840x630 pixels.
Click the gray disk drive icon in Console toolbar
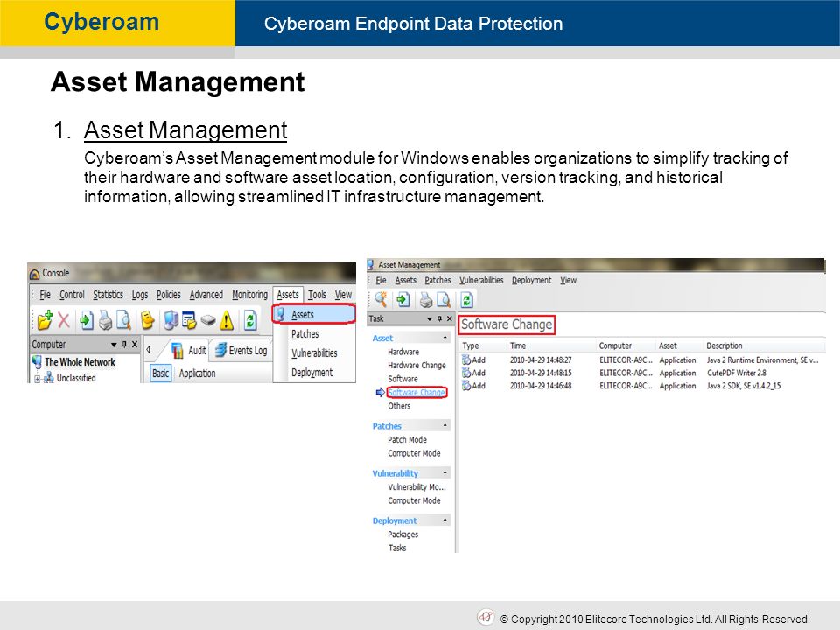208,320
